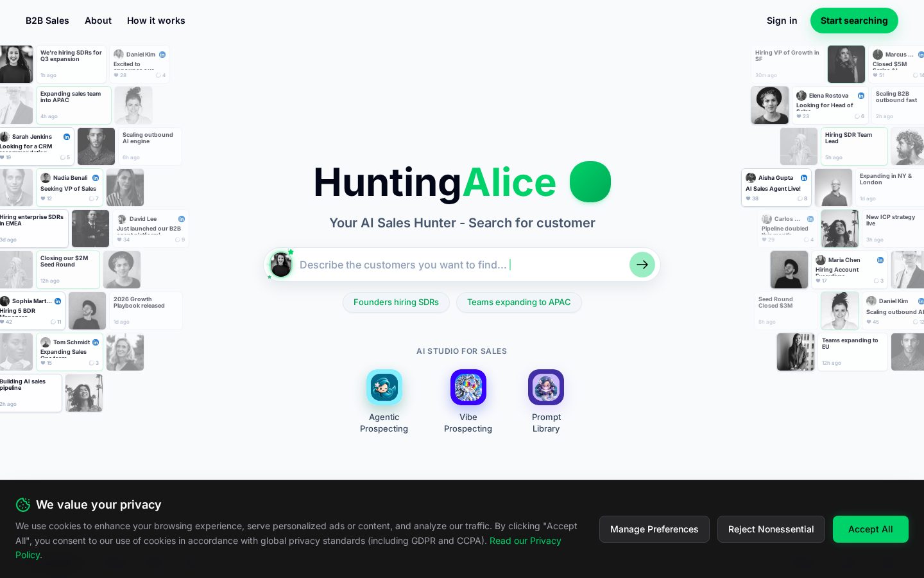Open the Agentic Prospecting app icon
This screenshot has width=924, height=578.
pyautogui.click(x=384, y=387)
